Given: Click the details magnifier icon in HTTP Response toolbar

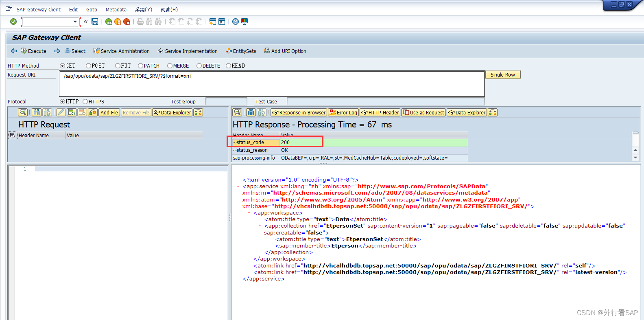Looking at the screenshot, I should (x=238, y=112).
